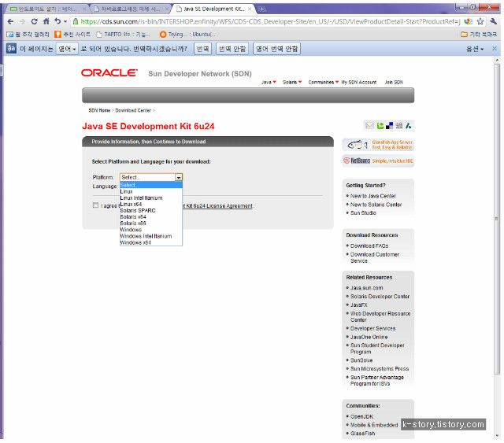The height and width of the screenshot is (443, 504).
Task: Expand the Java navigation menu
Action: tap(269, 83)
